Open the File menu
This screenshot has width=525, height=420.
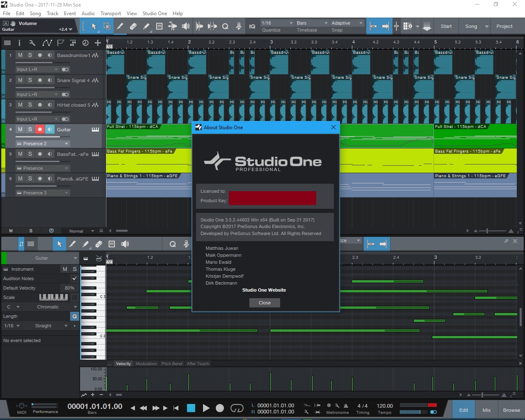coord(7,13)
